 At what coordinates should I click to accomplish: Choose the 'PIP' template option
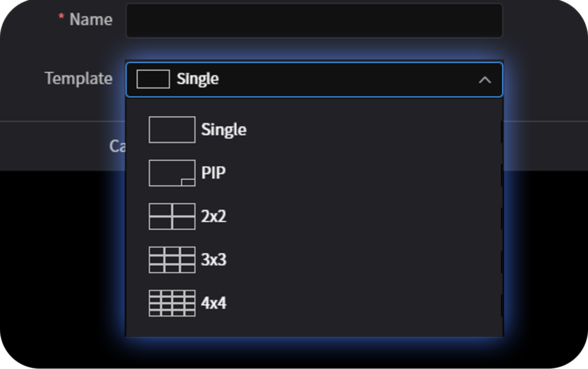tap(214, 173)
